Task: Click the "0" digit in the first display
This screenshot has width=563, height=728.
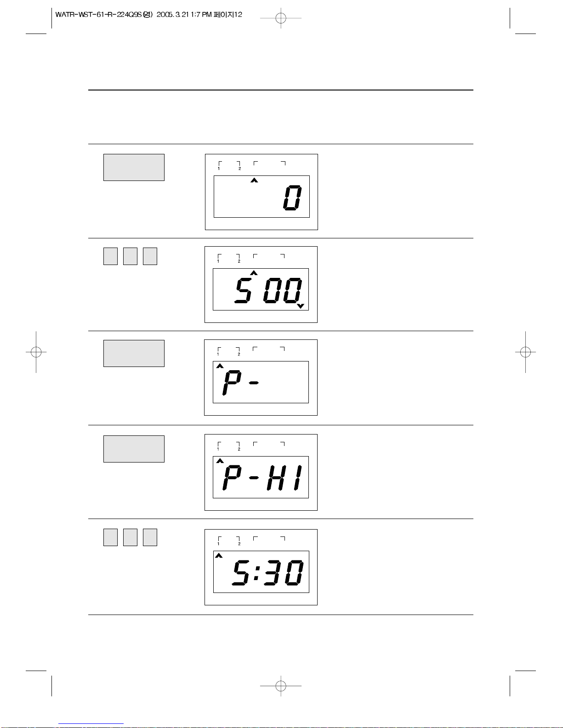Action: (293, 198)
